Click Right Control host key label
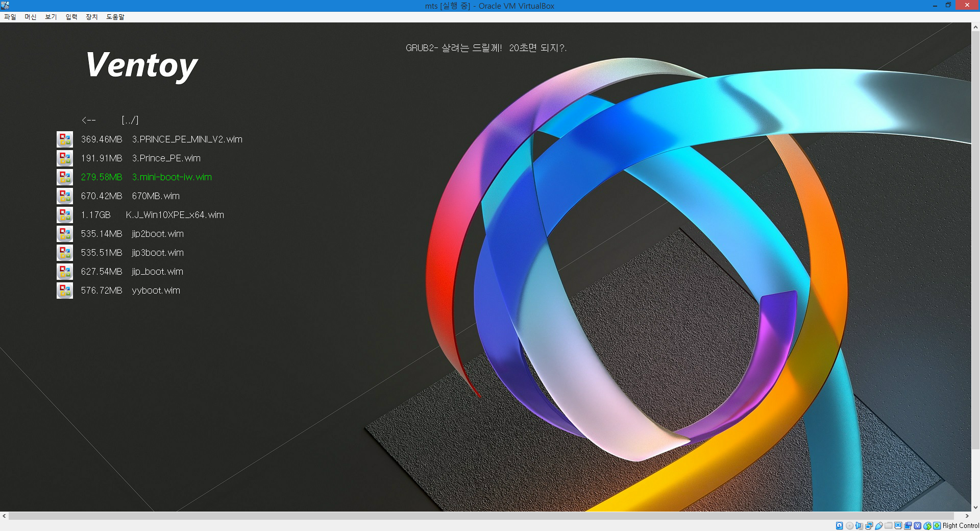This screenshot has height=531, width=980. pyautogui.click(x=961, y=525)
